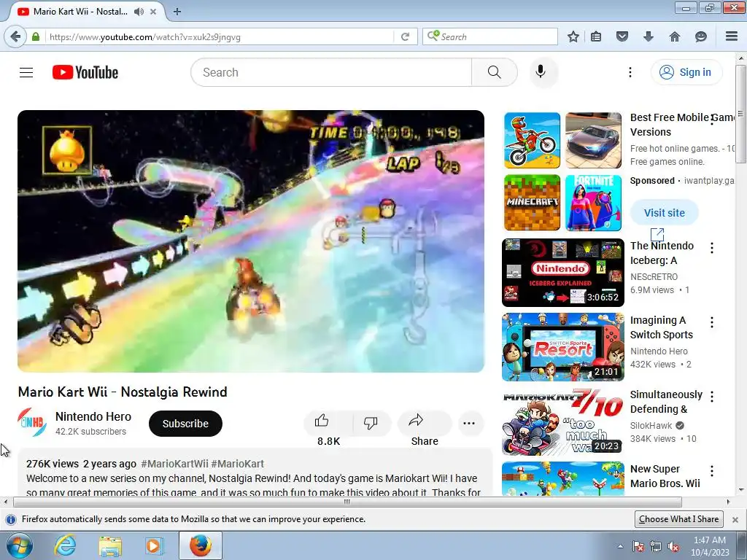Open the Simultaneously Defending video title
This screenshot has height=560, width=747.
coord(666,402)
